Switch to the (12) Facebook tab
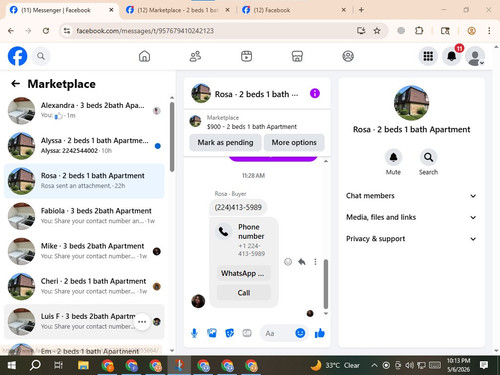Screen dimensions: 500x375 coord(294,10)
